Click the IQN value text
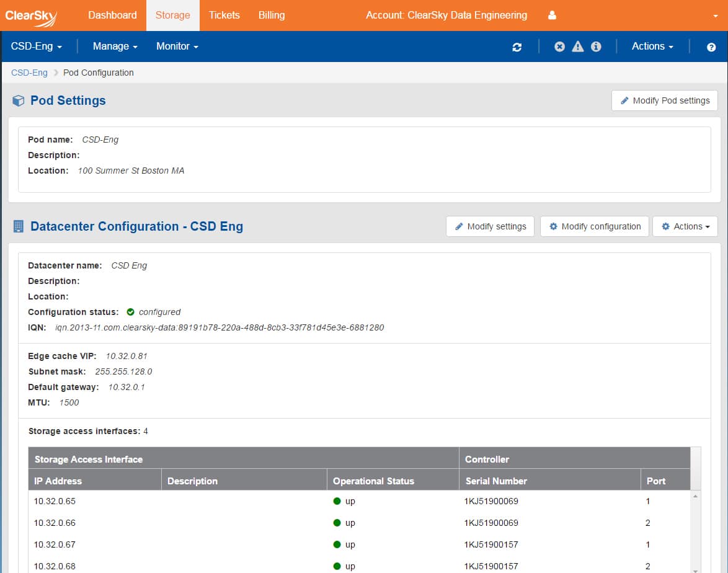The height and width of the screenshot is (573, 728). (x=220, y=327)
